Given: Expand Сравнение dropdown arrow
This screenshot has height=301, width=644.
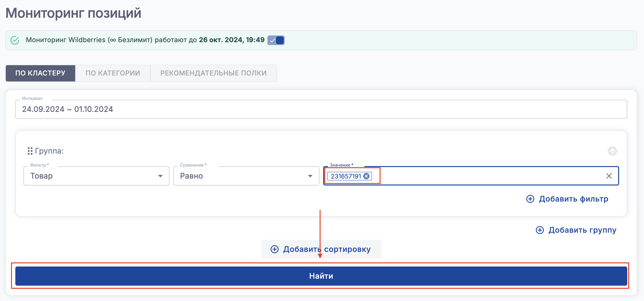Looking at the screenshot, I should [x=310, y=176].
